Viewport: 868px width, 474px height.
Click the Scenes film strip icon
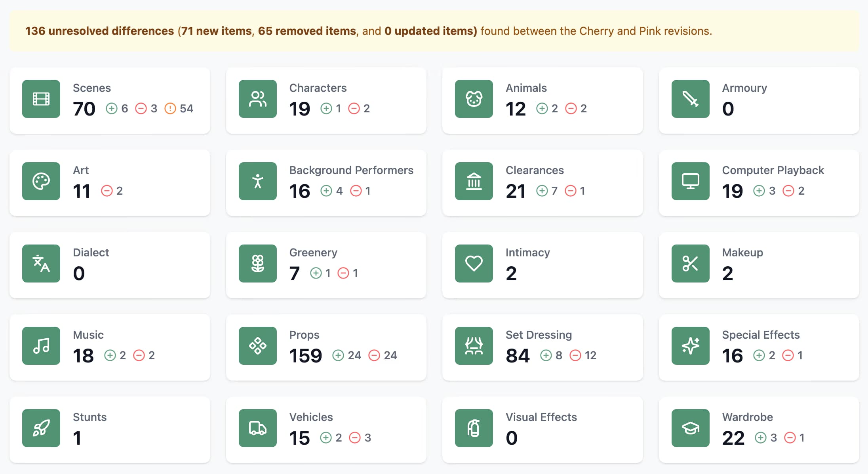tap(41, 99)
